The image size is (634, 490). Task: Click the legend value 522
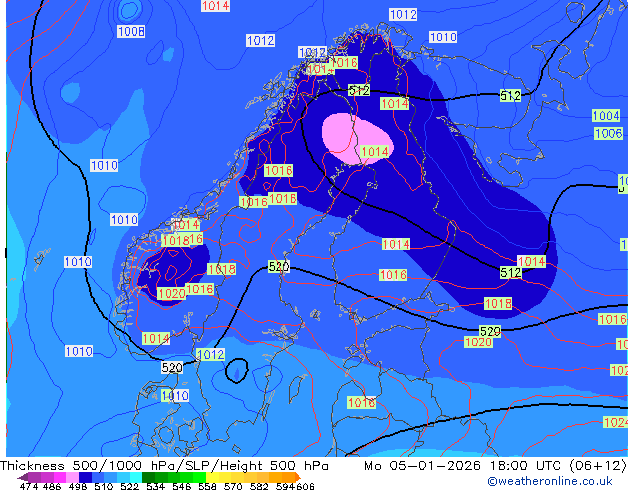pyautogui.click(x=129, y=486)
